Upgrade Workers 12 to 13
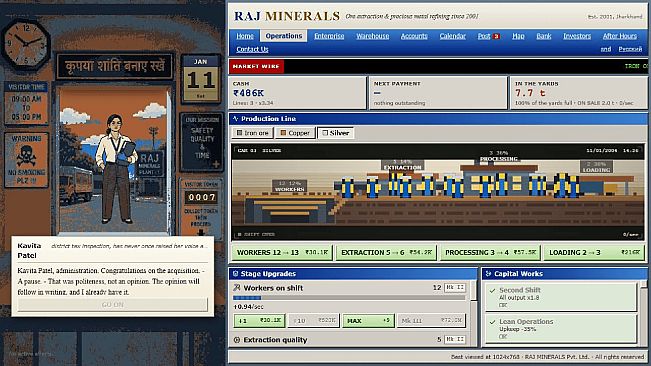The image size is (651, 366). click(x=282, y=252)
